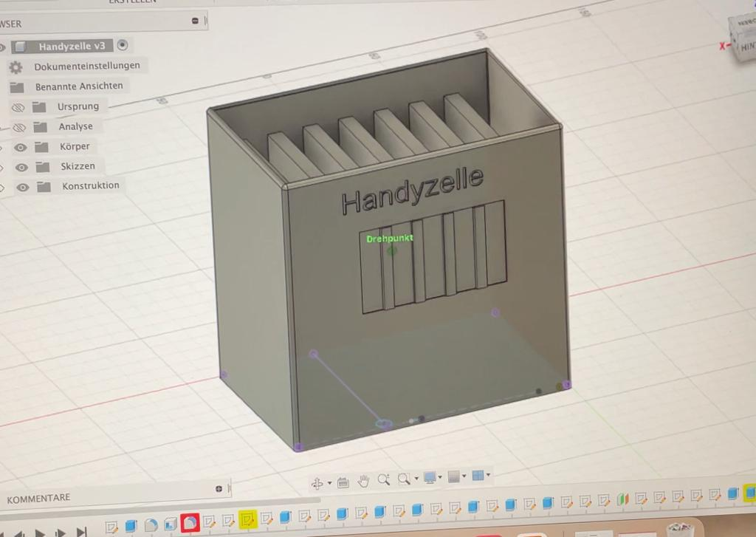Screen dimensions: 756x537
Task: Activate the Pan hand tool
Action: 363,481
